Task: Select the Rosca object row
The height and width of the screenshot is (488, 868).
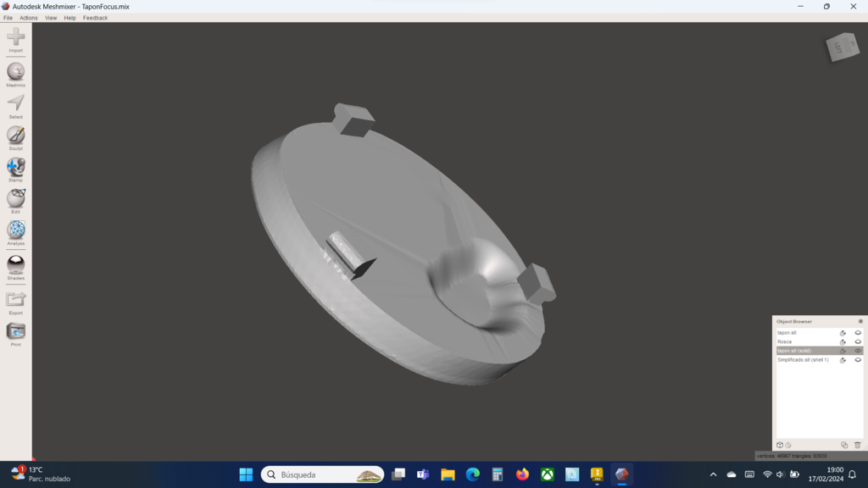Action: click(820, 342)
